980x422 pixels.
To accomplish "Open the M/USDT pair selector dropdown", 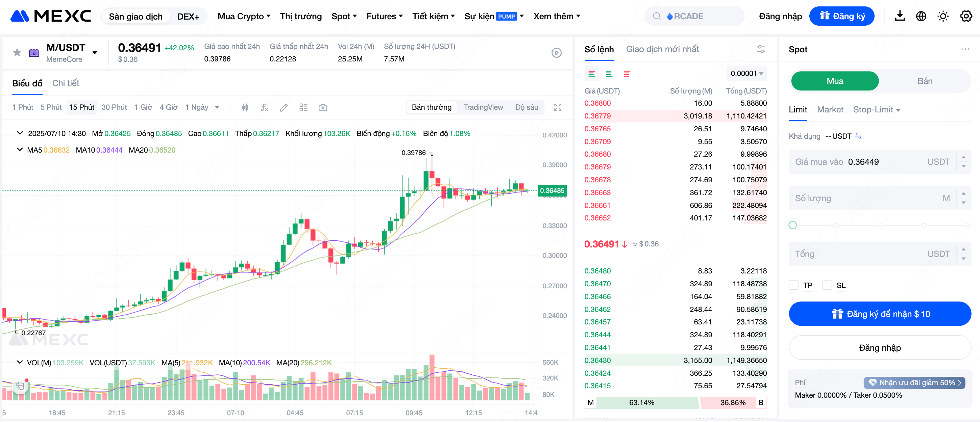I will click(95, 52).
